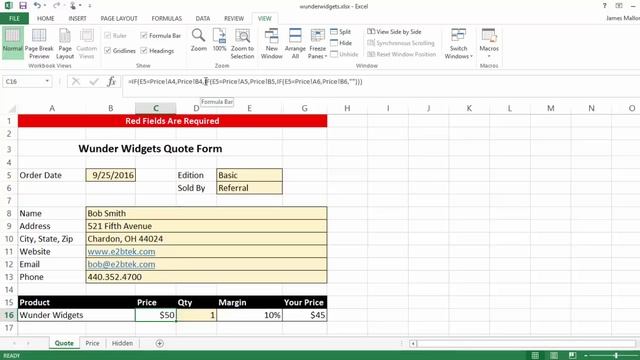640x360 pixels.
Task: Click the horizontal scrollbar left arrow
Action: [x=413, y=344]
